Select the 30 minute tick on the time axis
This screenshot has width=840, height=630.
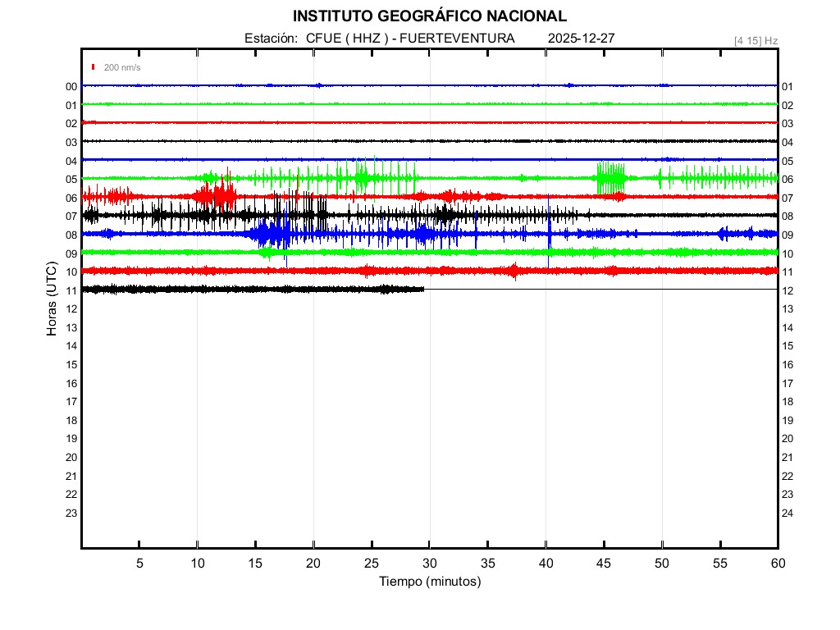click(x=430, y=563)
